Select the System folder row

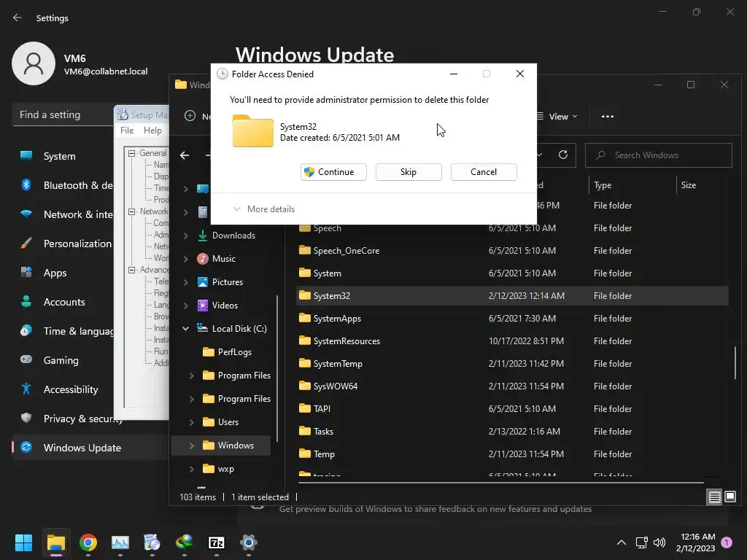tap(512, 273)
